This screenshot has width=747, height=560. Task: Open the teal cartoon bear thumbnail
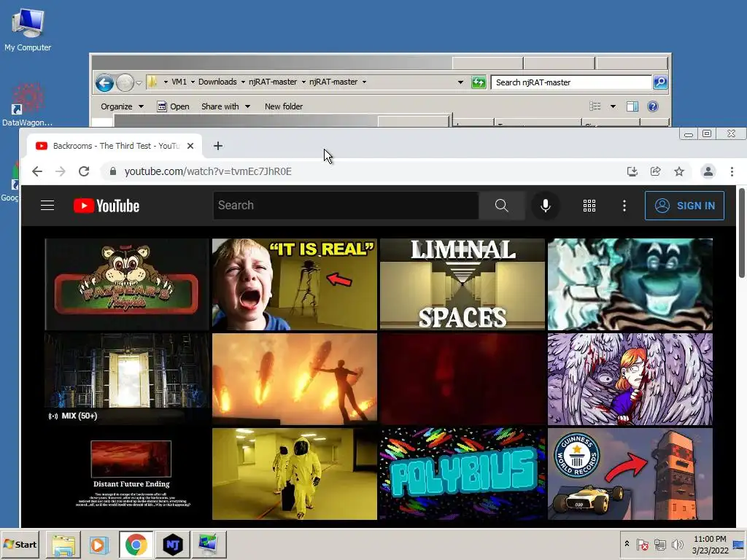[630, 284]
